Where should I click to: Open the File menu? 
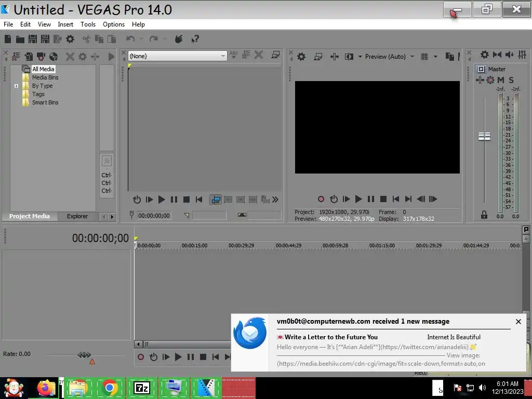[8, 24]
